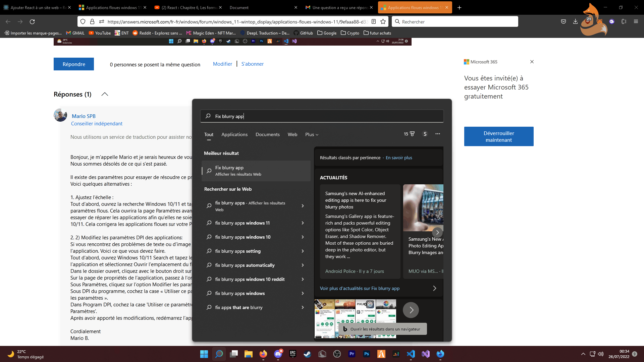Click the Répondre button
Image resolution: width=644 pixels, height=362 pixels.
click(x=74, y=64)
